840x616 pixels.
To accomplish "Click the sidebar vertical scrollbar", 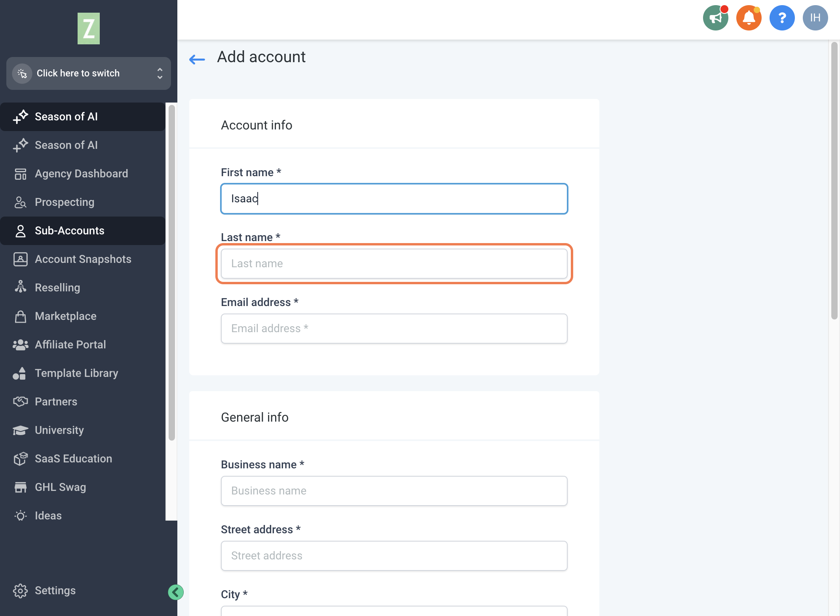I will coord(171,272).
